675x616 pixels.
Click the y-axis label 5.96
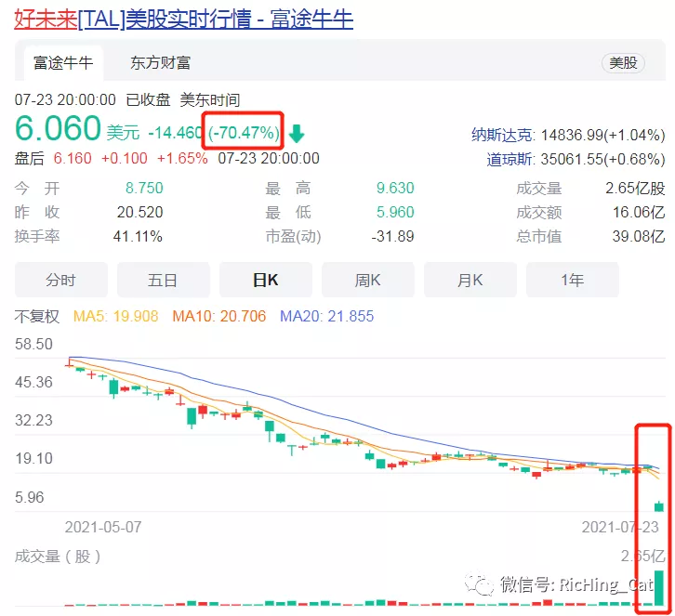click(x=29, y=497)
